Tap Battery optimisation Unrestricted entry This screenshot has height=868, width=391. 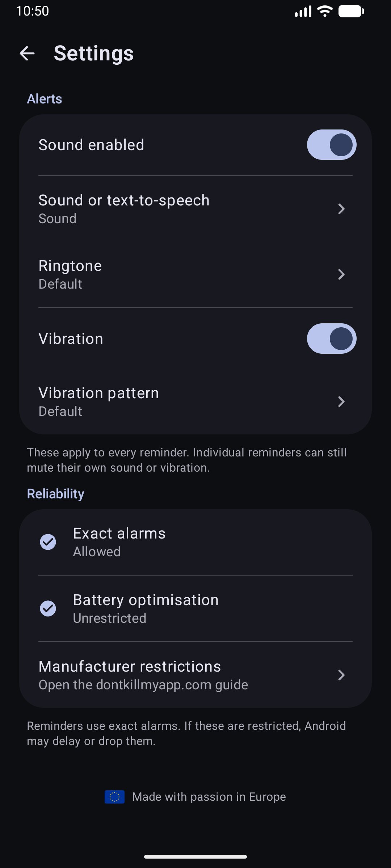click(x=195, y=609)
